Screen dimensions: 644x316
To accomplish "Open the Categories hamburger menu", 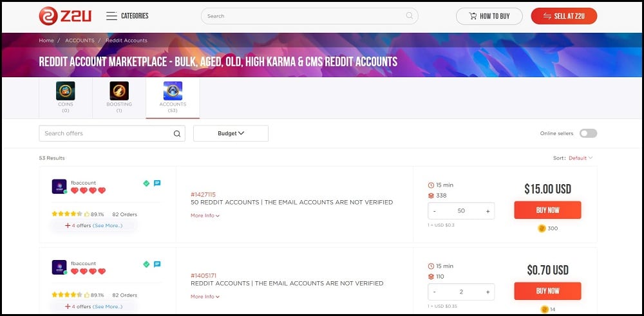I will (x=111, y=16).
